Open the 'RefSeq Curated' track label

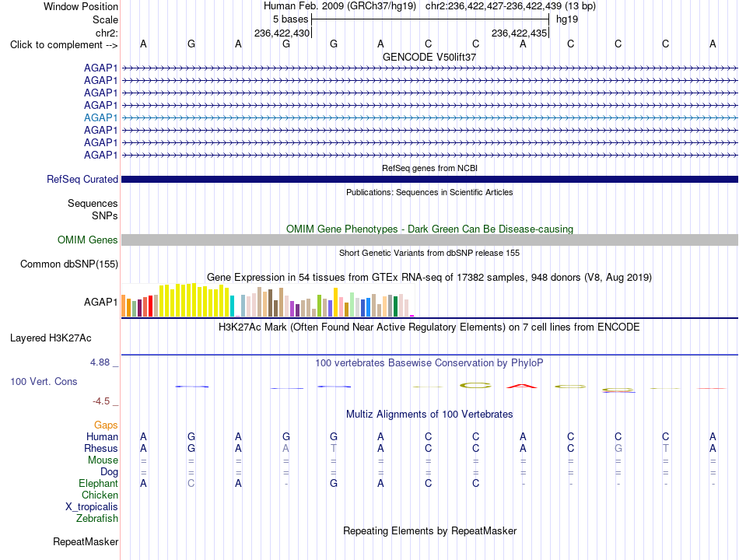pos(82,179)
